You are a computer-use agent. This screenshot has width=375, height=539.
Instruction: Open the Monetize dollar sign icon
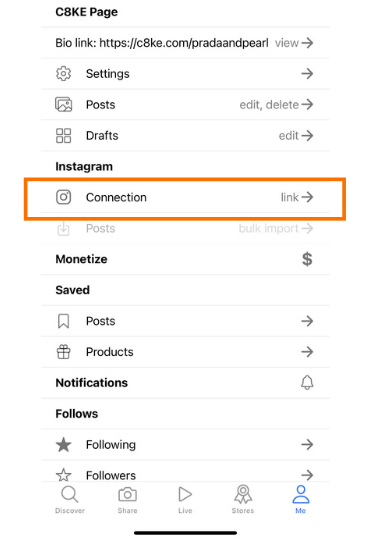[307, 259]
